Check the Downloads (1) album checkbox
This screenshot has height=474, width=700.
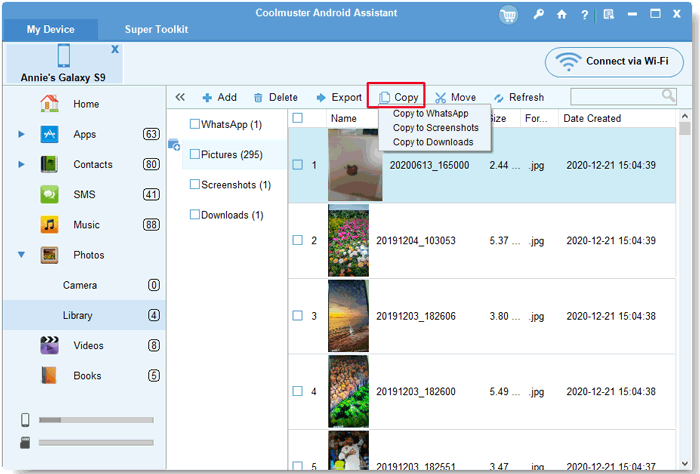tap(195, 215)
